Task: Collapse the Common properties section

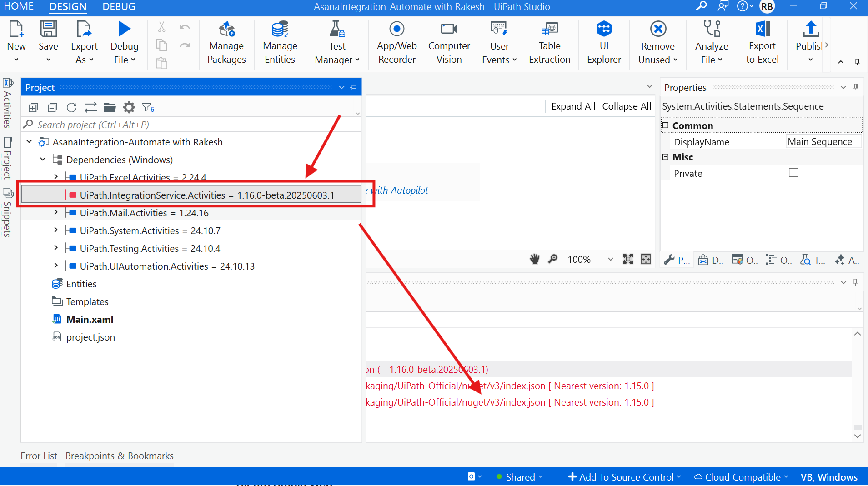Action: tap(665, 125)
